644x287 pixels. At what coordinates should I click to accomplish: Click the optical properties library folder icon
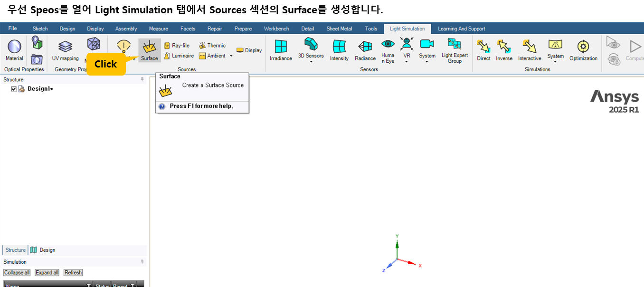click(37, 60)
